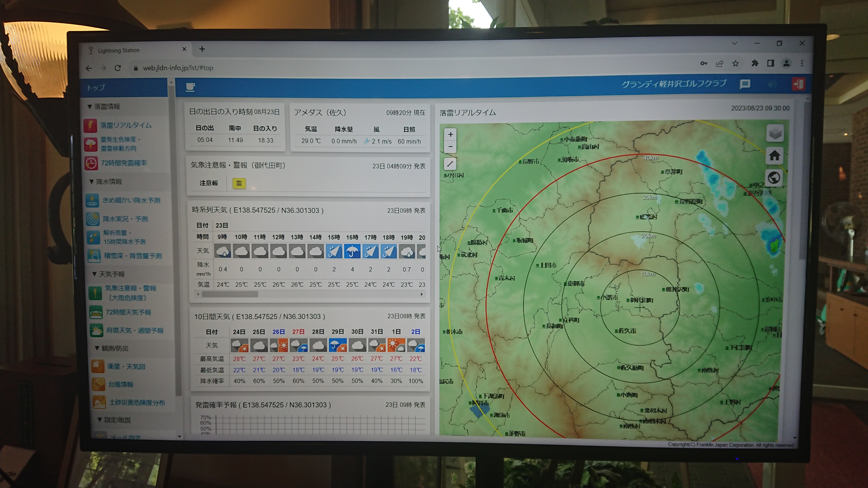868x488 pixels.
Task: Open 72時間天気予報 link text
Action: [x=128, y=312]
